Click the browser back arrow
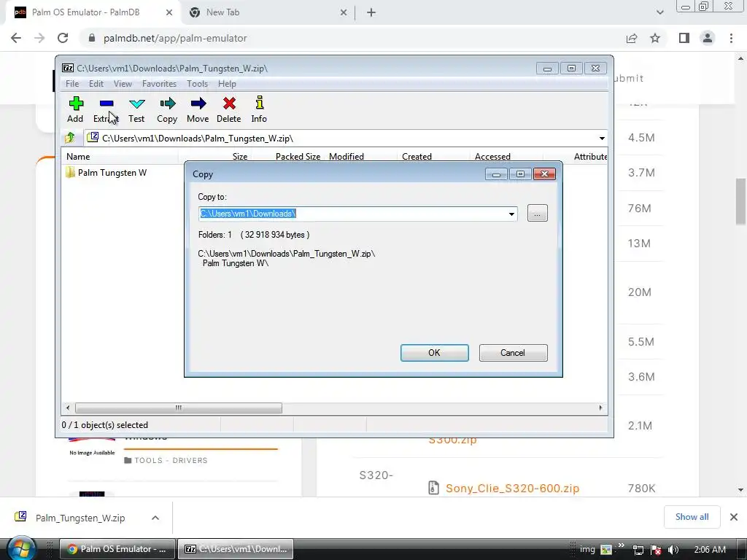 pyautogui.click(x=16, y=38)
